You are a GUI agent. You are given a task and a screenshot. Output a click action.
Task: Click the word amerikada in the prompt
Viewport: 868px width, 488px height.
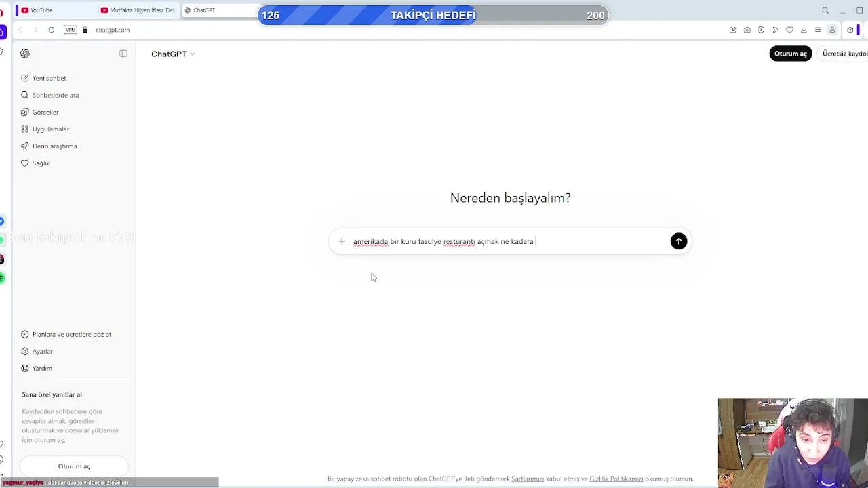(370, 241)
